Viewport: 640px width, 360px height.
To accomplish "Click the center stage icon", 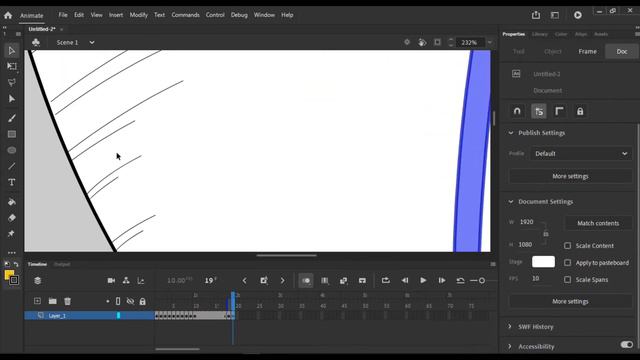I will tap(407, 42).
